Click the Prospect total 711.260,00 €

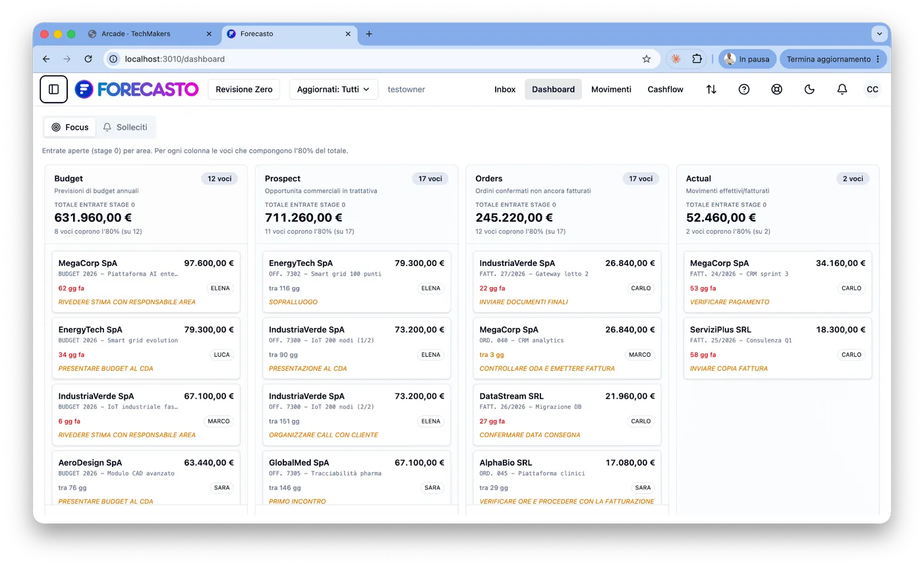(x=304, y=217)
